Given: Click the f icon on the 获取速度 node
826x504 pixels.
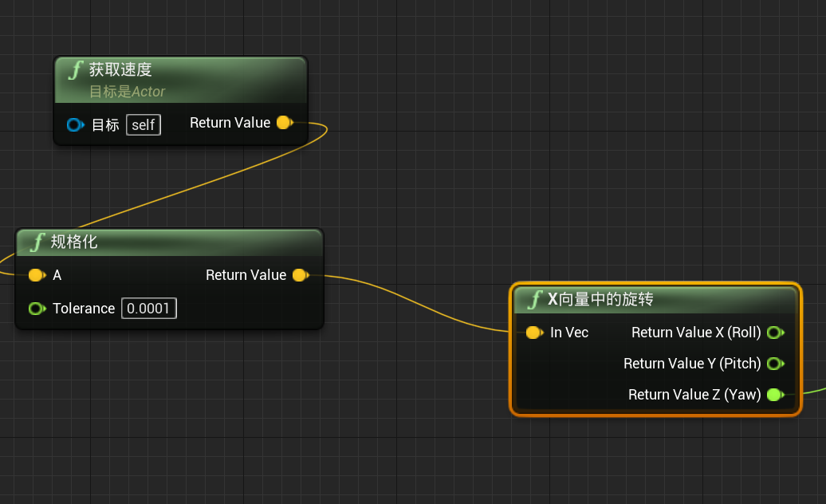Looking at the screenshot, I should point(73,70).
